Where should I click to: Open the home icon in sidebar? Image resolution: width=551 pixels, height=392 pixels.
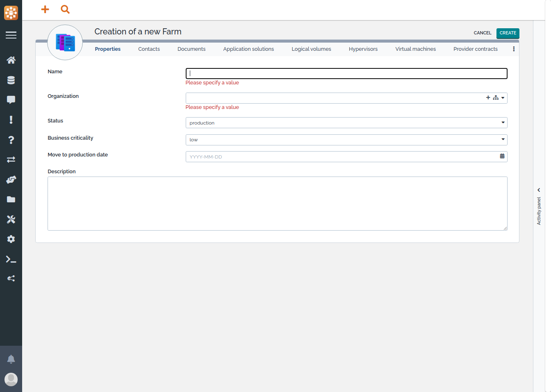tap(11, 60)
